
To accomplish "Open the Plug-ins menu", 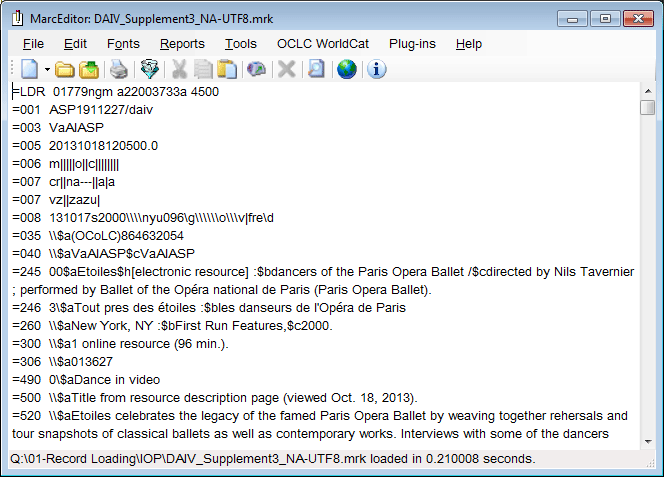I will (x=411, y=44).
